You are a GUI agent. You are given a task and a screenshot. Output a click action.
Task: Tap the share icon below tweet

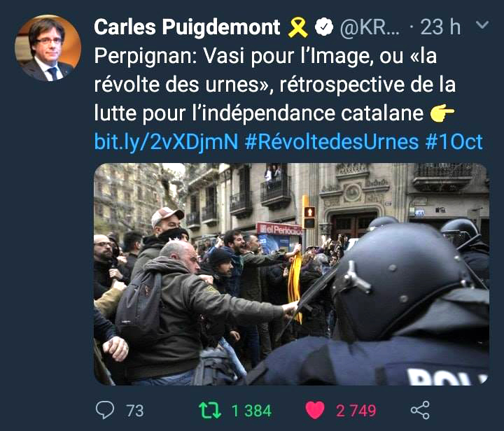click(x=420, y=410)
